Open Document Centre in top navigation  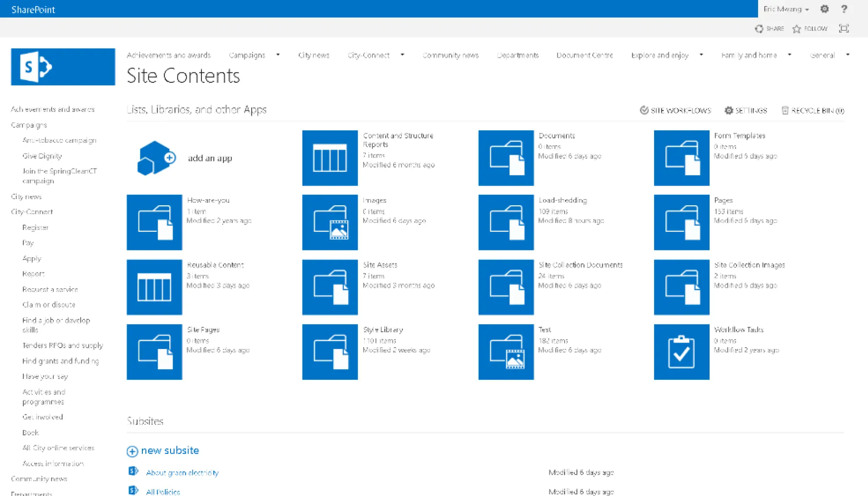[584, 55]
